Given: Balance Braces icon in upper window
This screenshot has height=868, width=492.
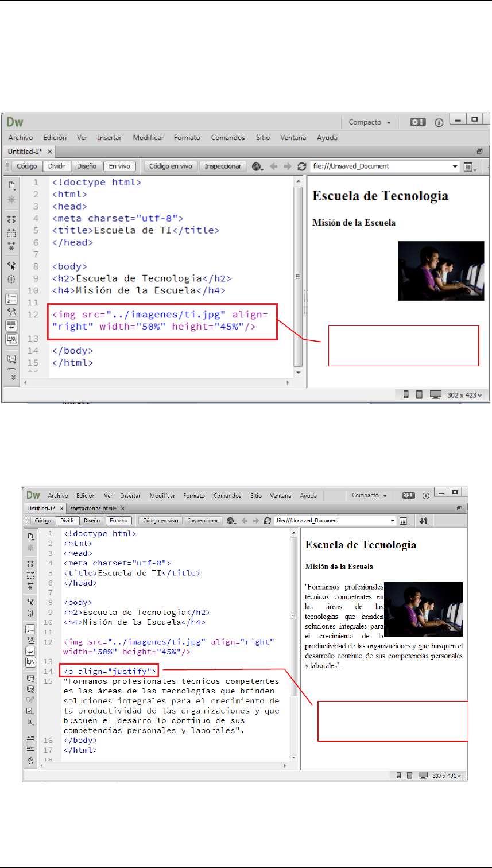Looking at the screenshot, I should [x=11, y=279].
